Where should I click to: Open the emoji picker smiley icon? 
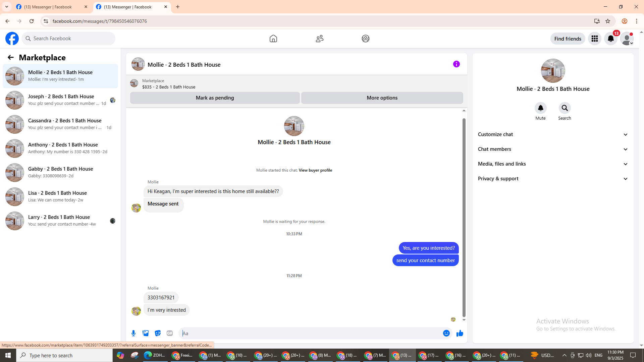click(446, 333)
